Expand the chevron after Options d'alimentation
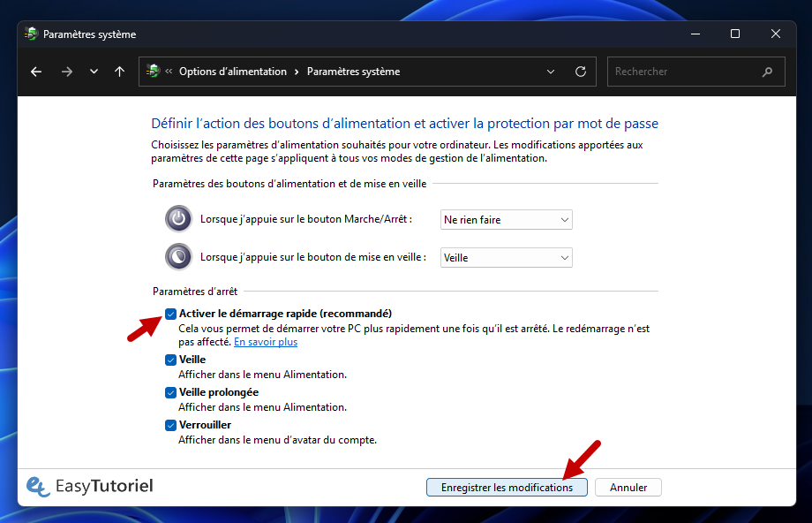This screenshot has height=523, width=812. [297, 72]
